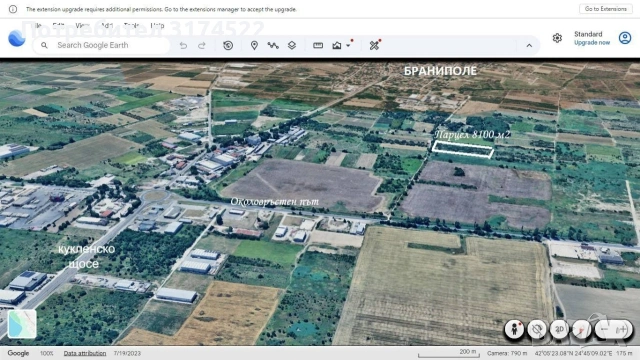The width and height of the screenshot is (640, 360).
Task: Open the user account profile
Action: (625, 38)
